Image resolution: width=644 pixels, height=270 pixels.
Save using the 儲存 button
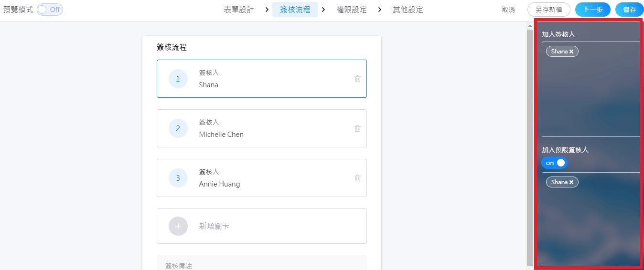(629, 10)
